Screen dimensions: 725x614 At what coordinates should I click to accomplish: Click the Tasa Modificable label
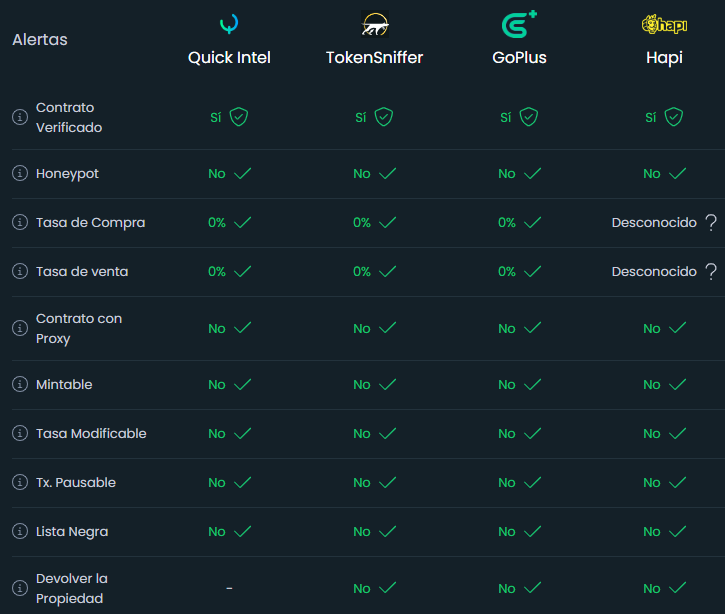91,433
